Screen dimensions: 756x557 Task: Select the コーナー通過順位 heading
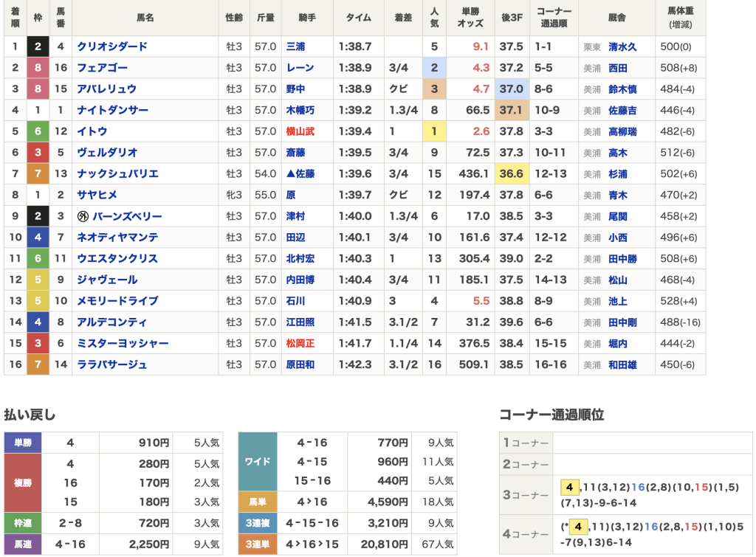pyautogui.click(x=551, y=415)
